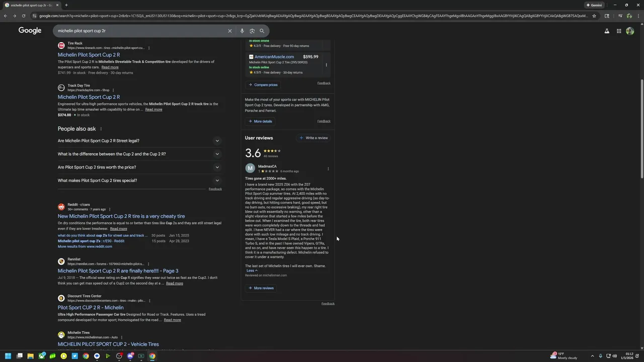644x362 pixels.
Task: Open 'what do you think about cup 2's' Reddit thread
Action: tap(103, 235)
